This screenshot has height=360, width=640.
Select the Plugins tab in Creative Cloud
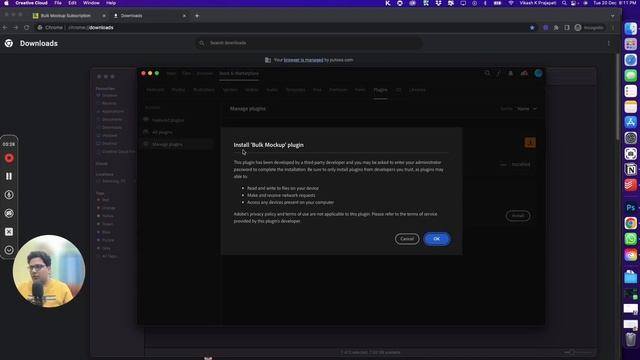380,89
